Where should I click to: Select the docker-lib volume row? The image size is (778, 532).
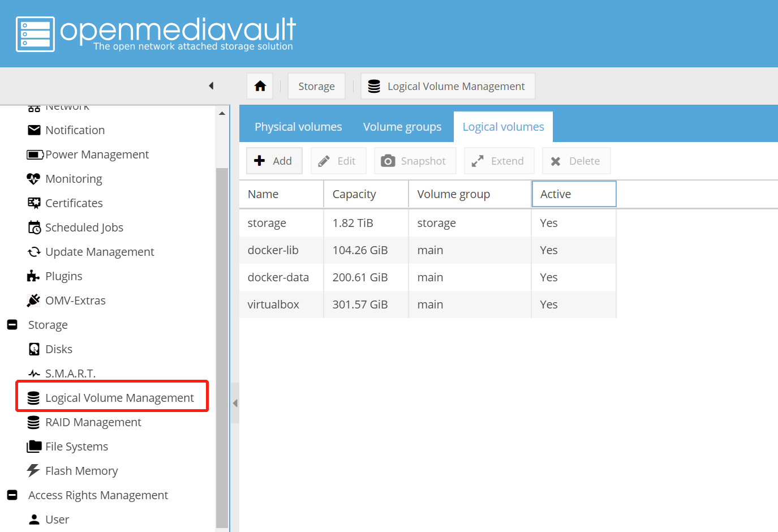tap(428, 250)
